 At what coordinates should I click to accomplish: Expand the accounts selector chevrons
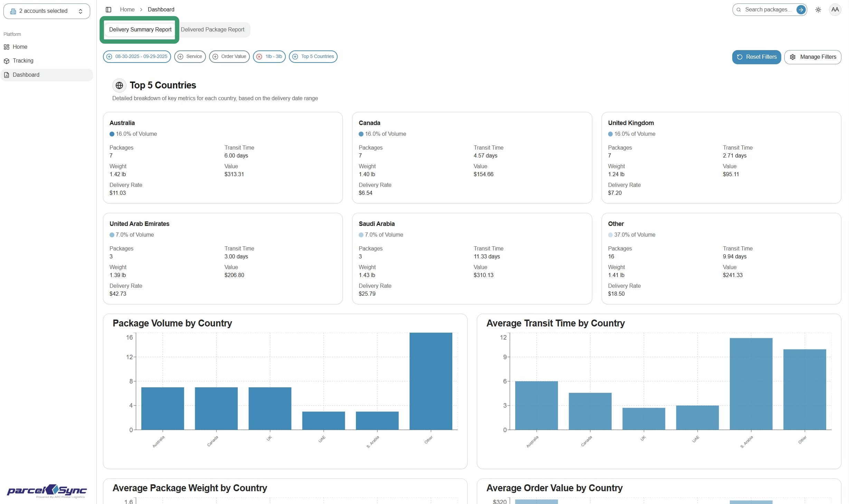tap(81, 11)
